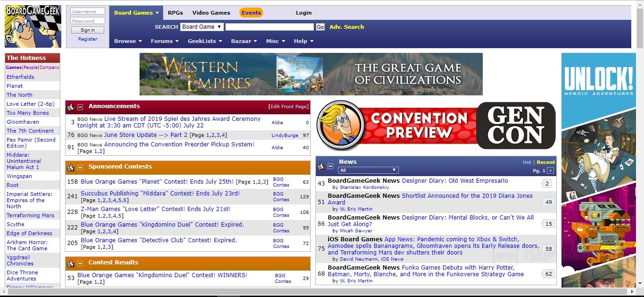644x297 pixels.
Task: Click the Go search button
Action: [x=321, y=27]
